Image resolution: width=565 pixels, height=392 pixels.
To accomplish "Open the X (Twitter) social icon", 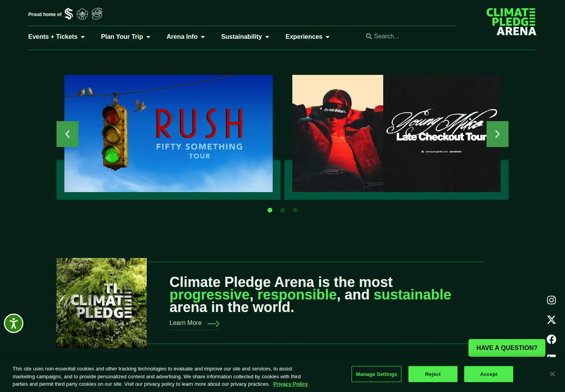I will click(551, 319).
